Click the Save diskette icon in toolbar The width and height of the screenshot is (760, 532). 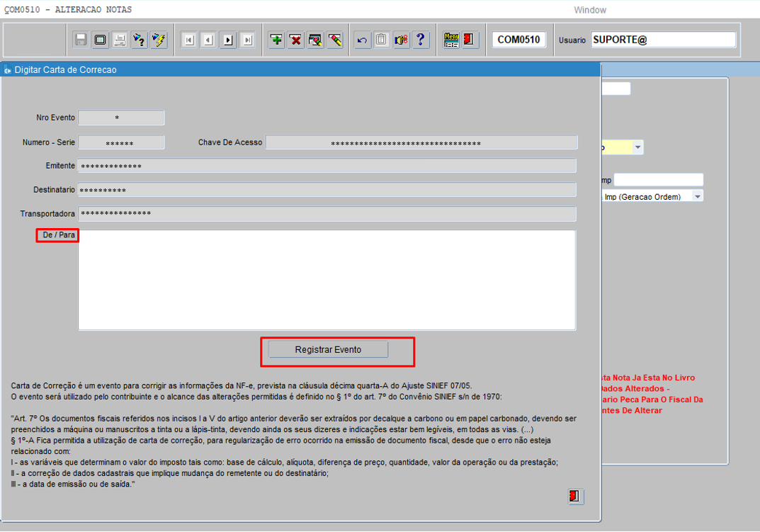[x=81, y=40]
